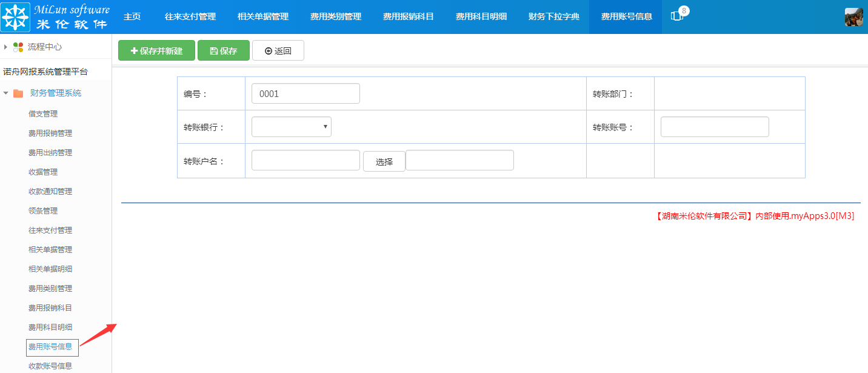The image size is (868, 373).
Task: Open 收款账号信息 in the sidebar
Action: click(x=49, y=366)
